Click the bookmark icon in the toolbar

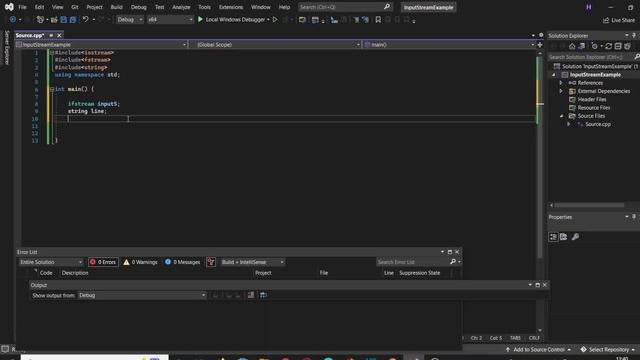[x=378, y=20]
